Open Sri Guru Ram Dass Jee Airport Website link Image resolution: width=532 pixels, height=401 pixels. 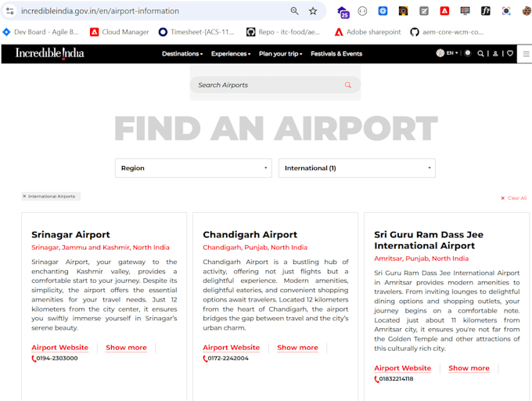pos(402,368)
